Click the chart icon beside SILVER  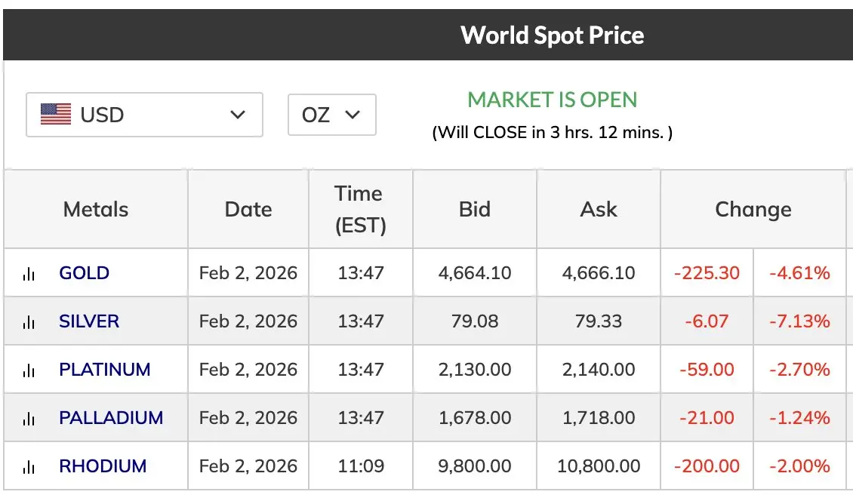click(29, 322)
